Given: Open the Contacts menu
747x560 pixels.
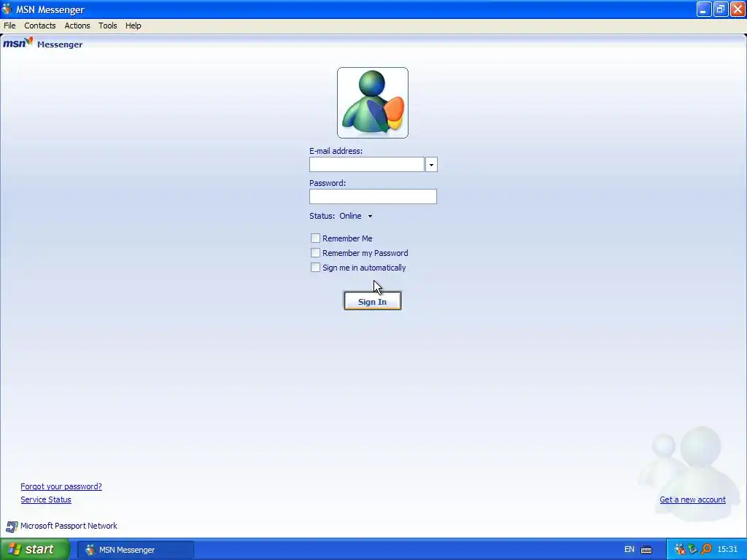Looking at the screenshot, I should point(40,26).
